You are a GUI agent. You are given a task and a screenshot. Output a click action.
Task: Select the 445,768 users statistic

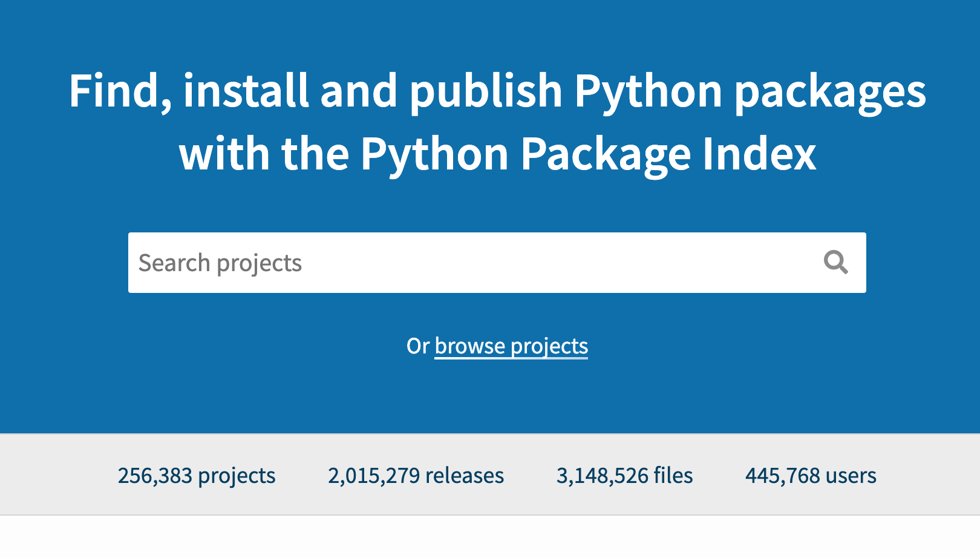click(x=811, y=476)
